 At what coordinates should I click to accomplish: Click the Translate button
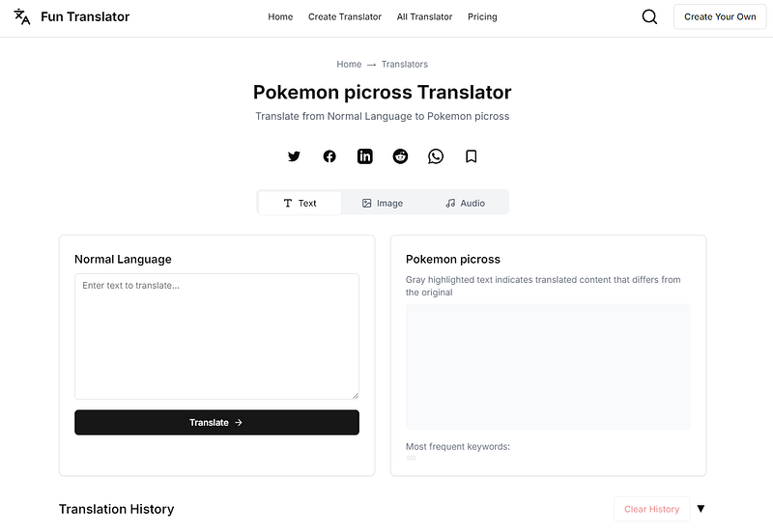coord(216,423)
